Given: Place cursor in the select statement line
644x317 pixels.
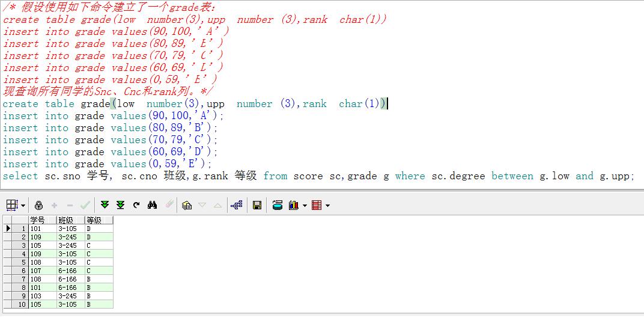Looking at the screenshot, I should (x=319, y=176).
